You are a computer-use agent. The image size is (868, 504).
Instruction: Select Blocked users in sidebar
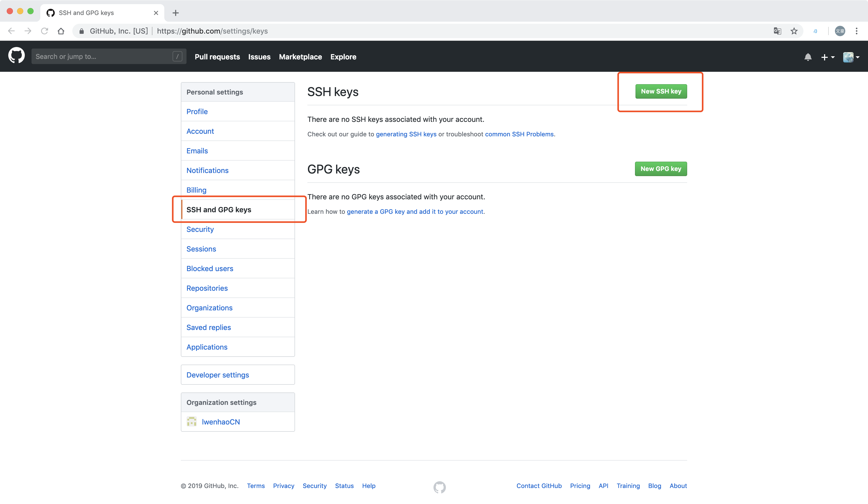238,268
